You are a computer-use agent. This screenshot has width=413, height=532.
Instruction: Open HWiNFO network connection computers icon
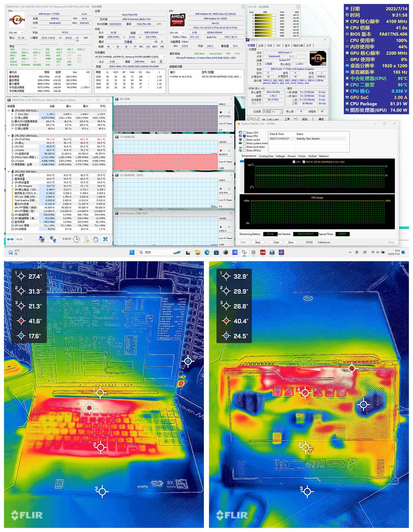tap(52, 239)
